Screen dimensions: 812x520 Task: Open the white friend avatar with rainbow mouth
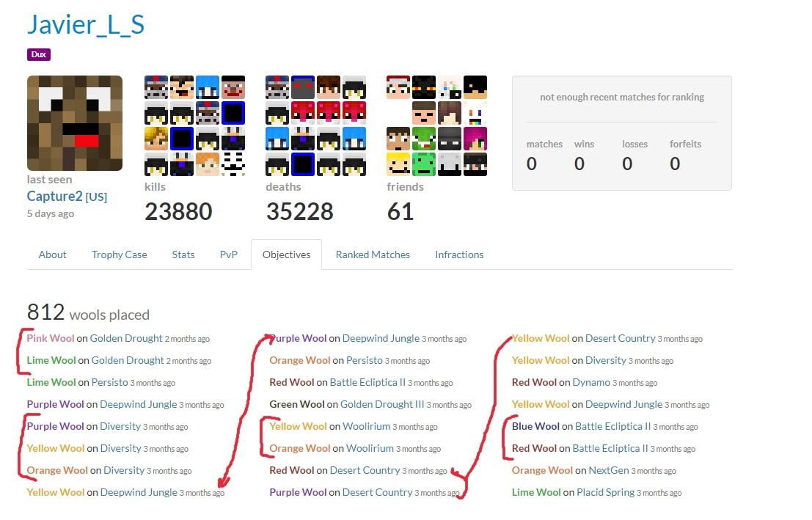coord(475,113)
